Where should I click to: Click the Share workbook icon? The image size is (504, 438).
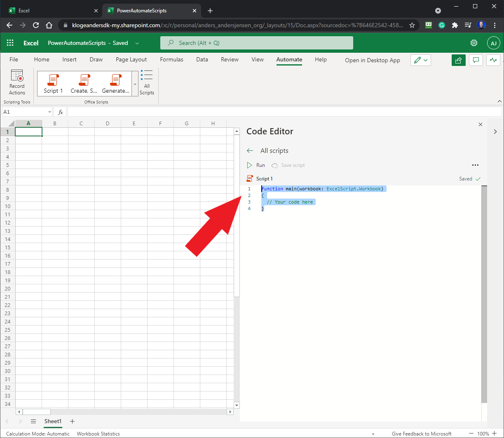tap(458, 60)
